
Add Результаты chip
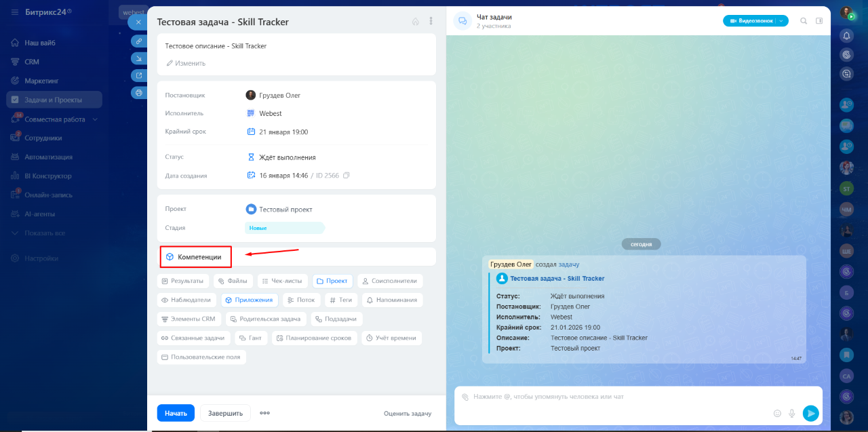click(x=182, y=281)
